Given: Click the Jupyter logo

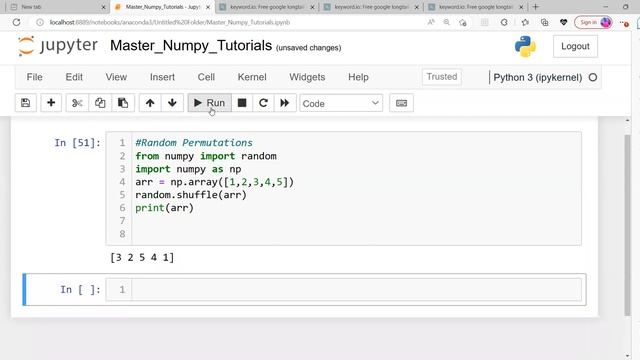Looking at the screenshot, I should click(x=58, y=46).
